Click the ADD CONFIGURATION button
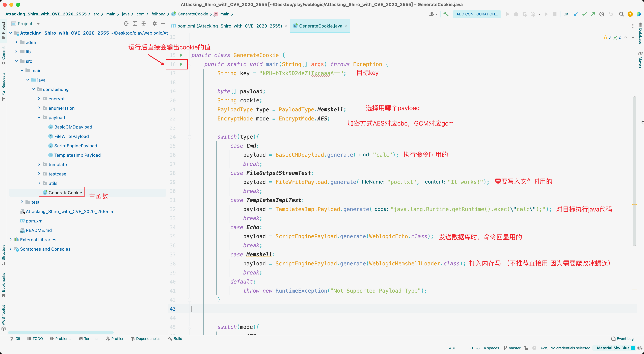Screen dimensions: 644x354 (477, 14)
